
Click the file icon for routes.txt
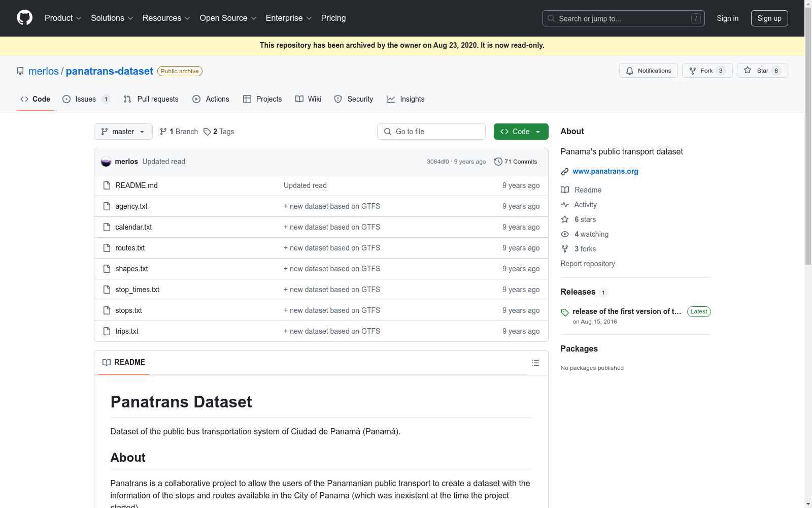click(107, 248)
